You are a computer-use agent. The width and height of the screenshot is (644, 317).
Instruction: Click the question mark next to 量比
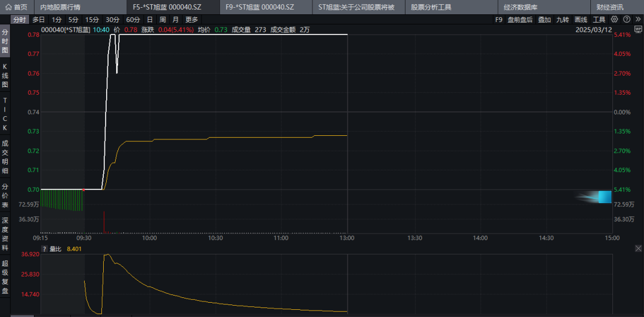pyautogui.click(x=44, y=249)
